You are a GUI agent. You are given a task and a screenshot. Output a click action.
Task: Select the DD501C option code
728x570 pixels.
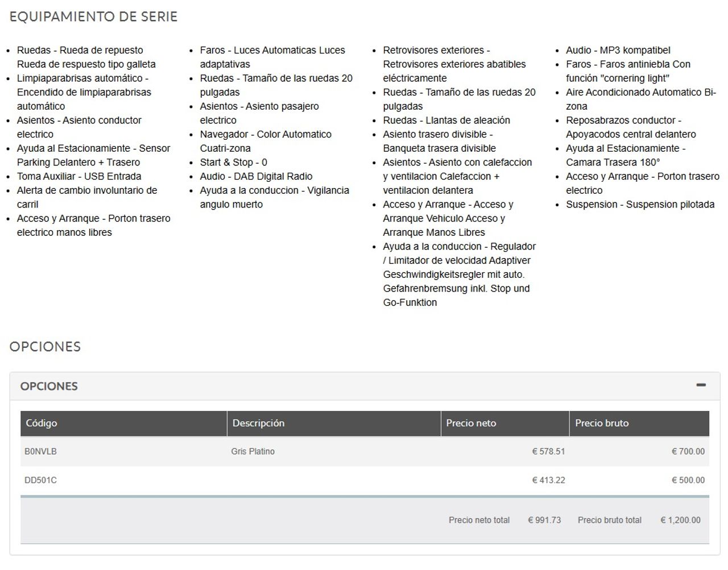click(40, 480)
